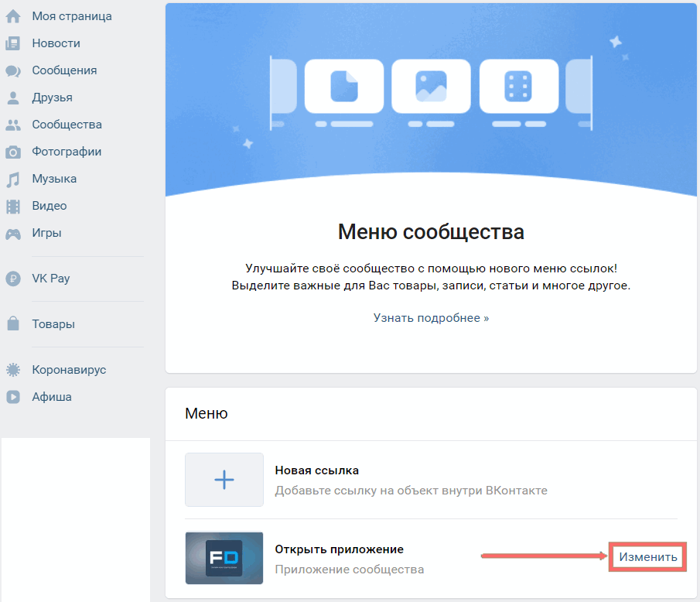
Task: Go to Афиша in the sidebar
Action: coord(52,397)
